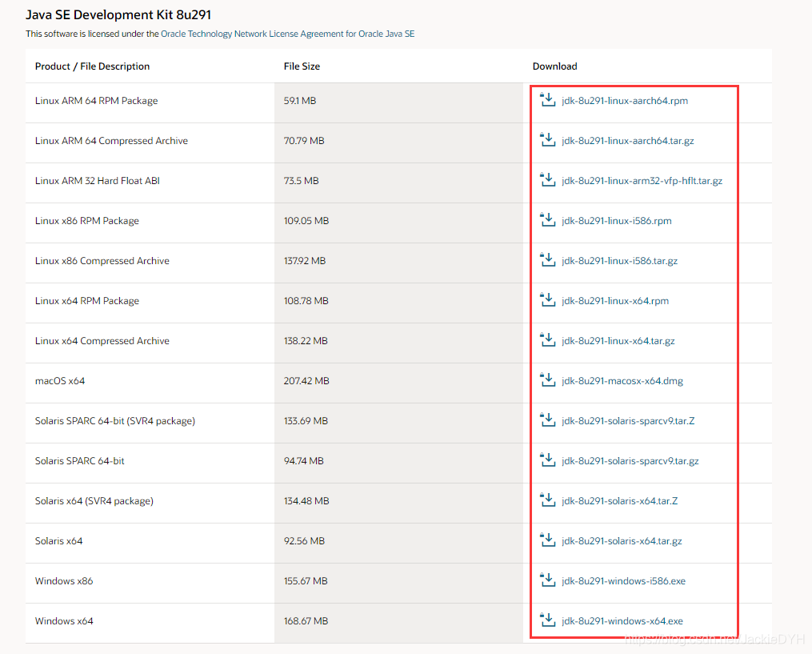
Task: Click download icon beside jdk-8u291-linux-i586.tar.gz
Action: click(x=547, y=259)
